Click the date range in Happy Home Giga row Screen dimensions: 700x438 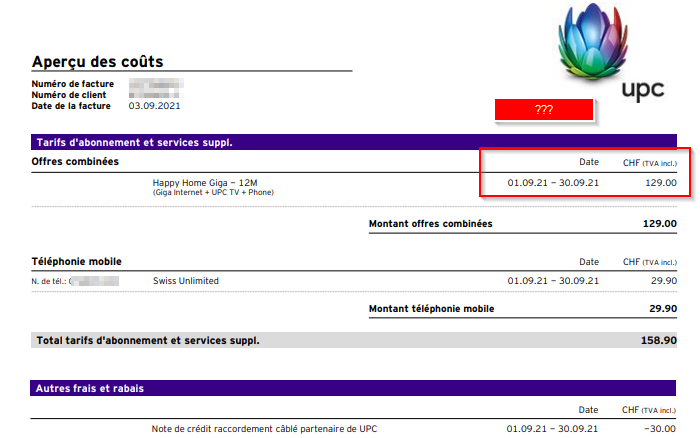point(553,183)
